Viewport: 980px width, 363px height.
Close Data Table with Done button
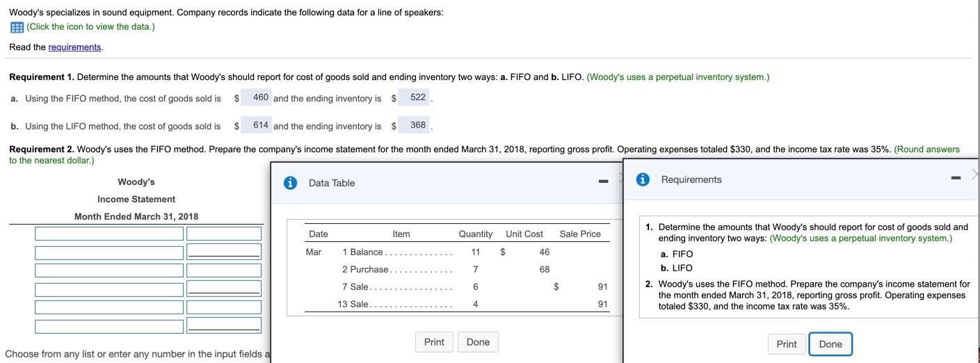pyautogui.click(x=478, y=342)
